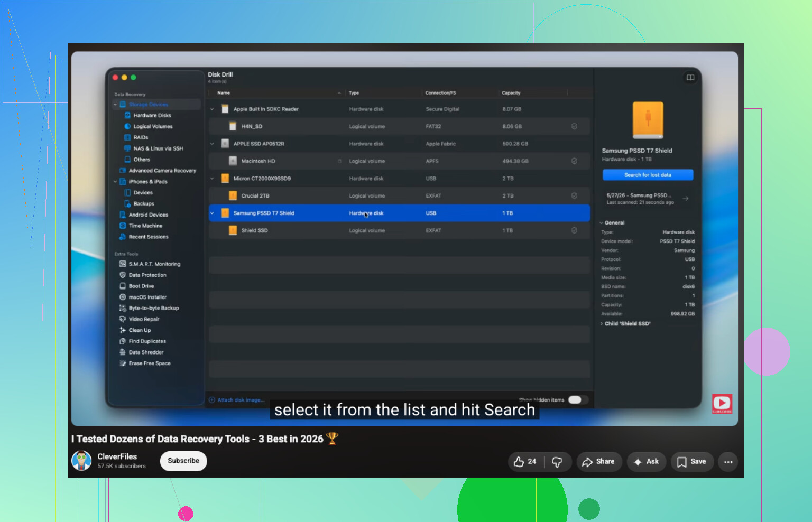
Task: Click shield protection icon on H4N_SD row
Action: pos(574,126)
